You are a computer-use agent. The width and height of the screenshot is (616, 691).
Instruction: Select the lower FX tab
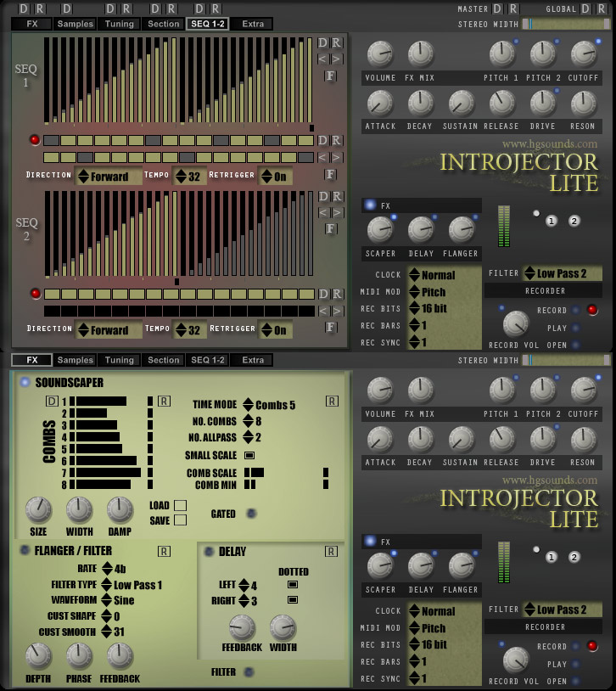click(31, 360)
